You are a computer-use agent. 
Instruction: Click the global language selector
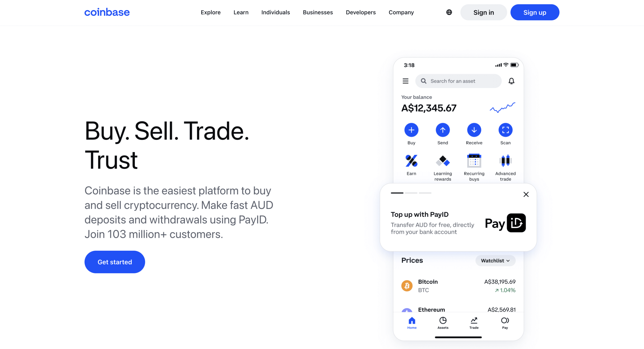pyautogui.click(x=449, y=13)
